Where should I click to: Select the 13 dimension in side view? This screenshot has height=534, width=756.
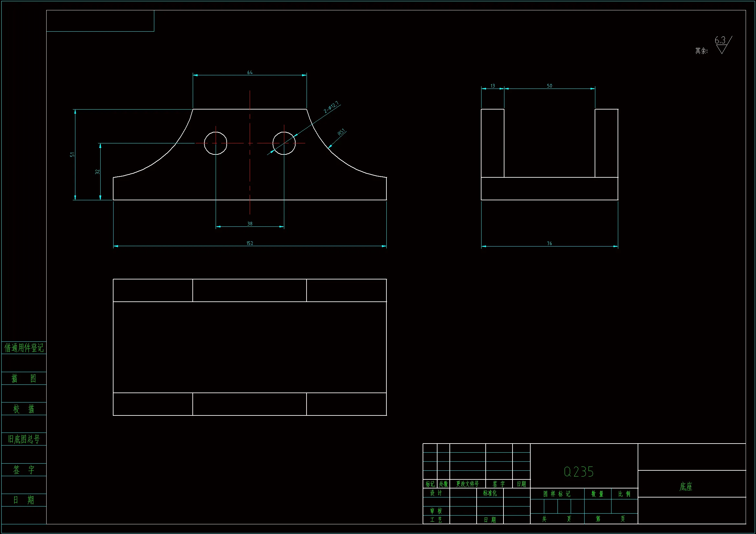pyautogui.click(x=492, y=86)
